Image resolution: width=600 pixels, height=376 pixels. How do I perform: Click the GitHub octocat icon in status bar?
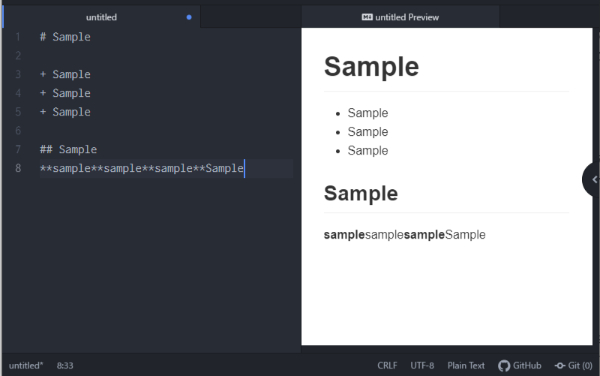pyautogui.click(x=504, y=366)
